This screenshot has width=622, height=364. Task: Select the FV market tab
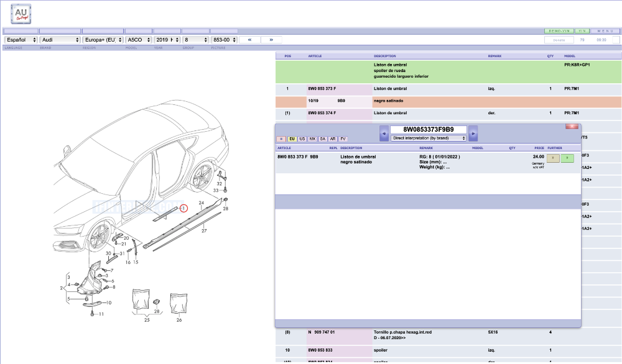tap(343, 139)
